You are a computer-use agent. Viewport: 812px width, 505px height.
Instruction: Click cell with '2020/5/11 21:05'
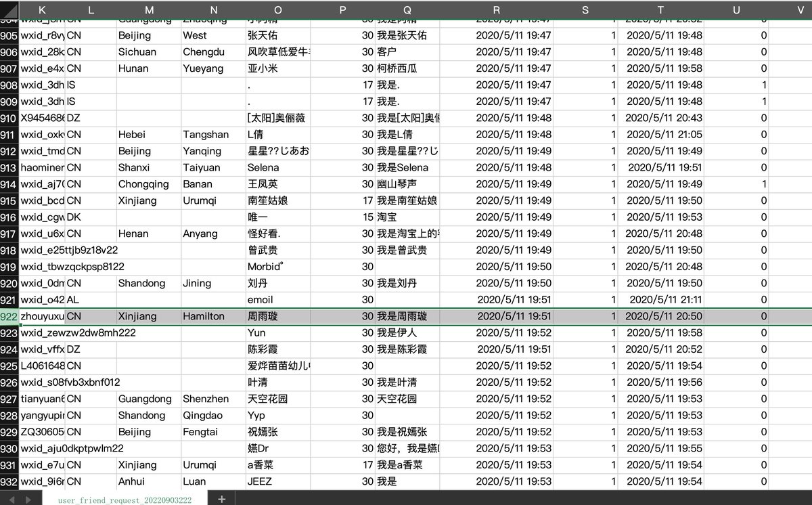[x=660, y=135]
